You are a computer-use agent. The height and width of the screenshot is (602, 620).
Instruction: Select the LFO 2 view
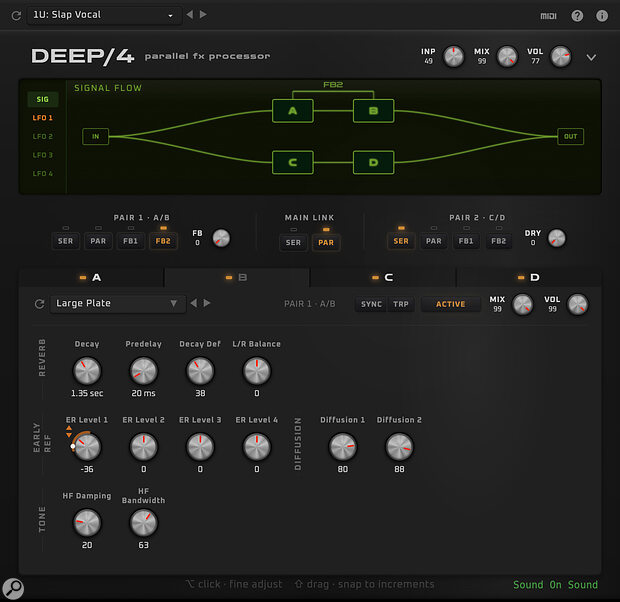click(43, 136)
